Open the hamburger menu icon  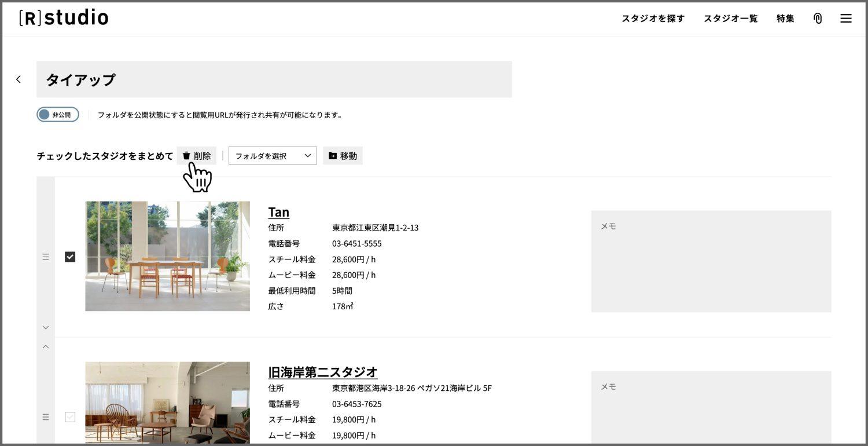[x=845, y=19]
